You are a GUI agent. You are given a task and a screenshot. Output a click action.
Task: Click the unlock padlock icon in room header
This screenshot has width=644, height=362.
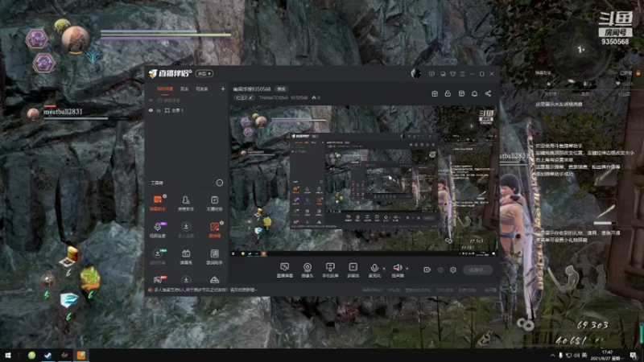click(x=448, y=93)
